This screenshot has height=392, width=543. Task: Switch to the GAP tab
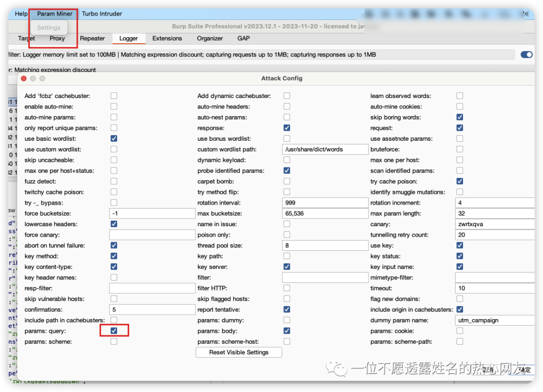coord(243,38)
